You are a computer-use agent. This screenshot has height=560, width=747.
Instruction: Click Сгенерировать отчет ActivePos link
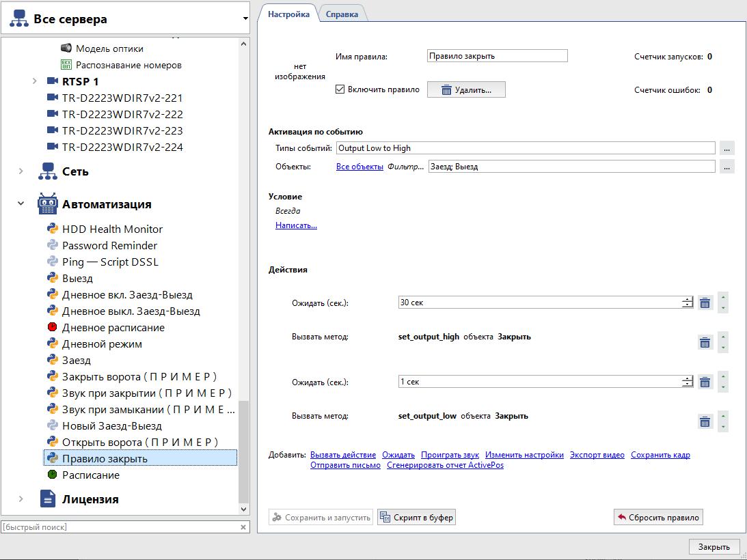pyautogui.click(x=445, y=465)
